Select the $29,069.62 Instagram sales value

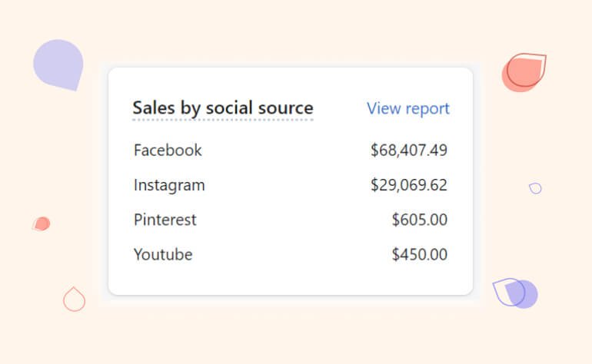tap(408, 185)
